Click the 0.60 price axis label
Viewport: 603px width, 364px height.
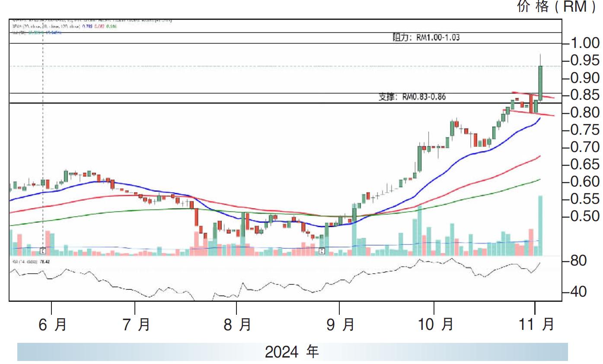586,182
